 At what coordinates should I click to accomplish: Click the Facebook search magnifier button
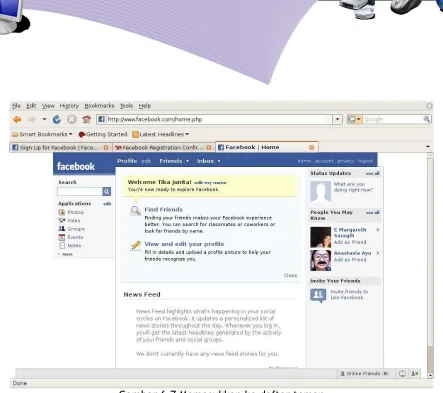(107, 191)
